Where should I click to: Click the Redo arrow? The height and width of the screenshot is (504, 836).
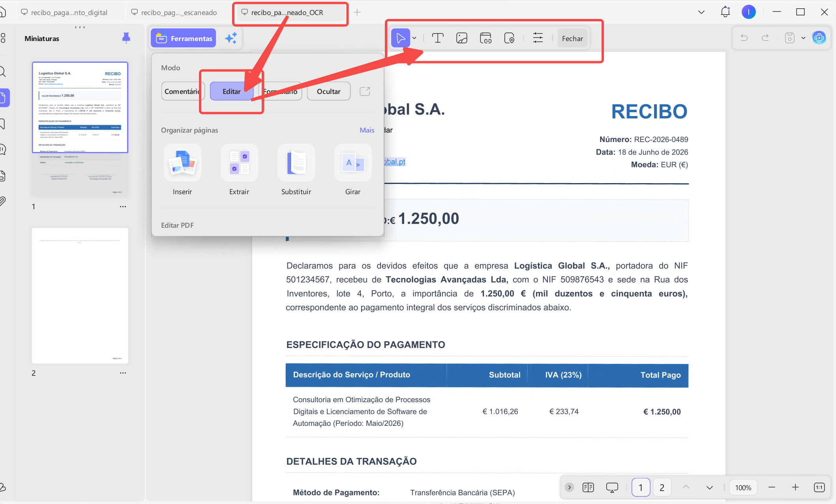pyautogui.click(x=765, y=38)
